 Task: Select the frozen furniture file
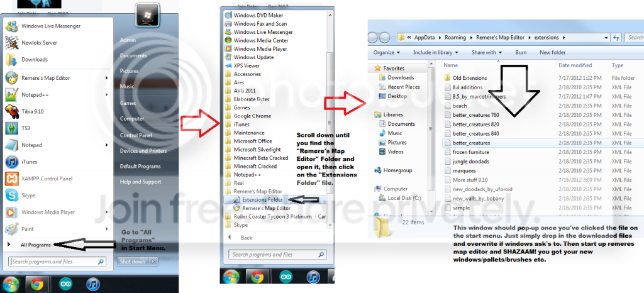pyautogui.click(x=470, y=152)
